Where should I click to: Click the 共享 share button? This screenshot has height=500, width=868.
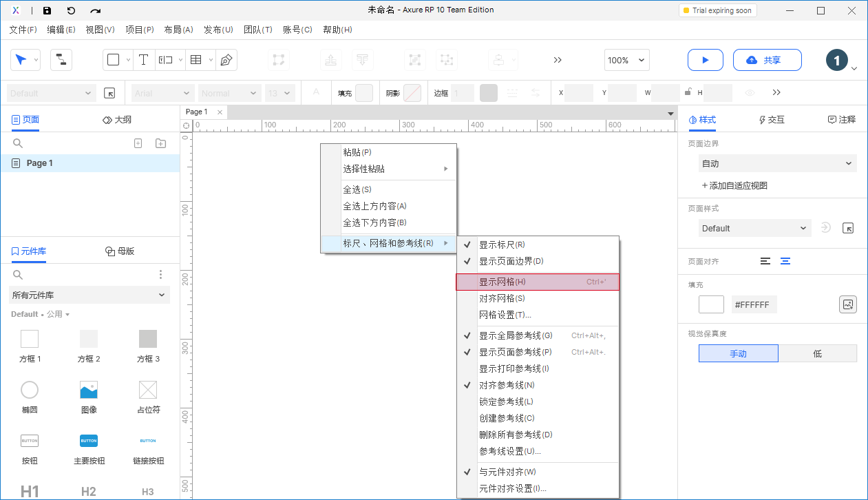click(768, 60)
